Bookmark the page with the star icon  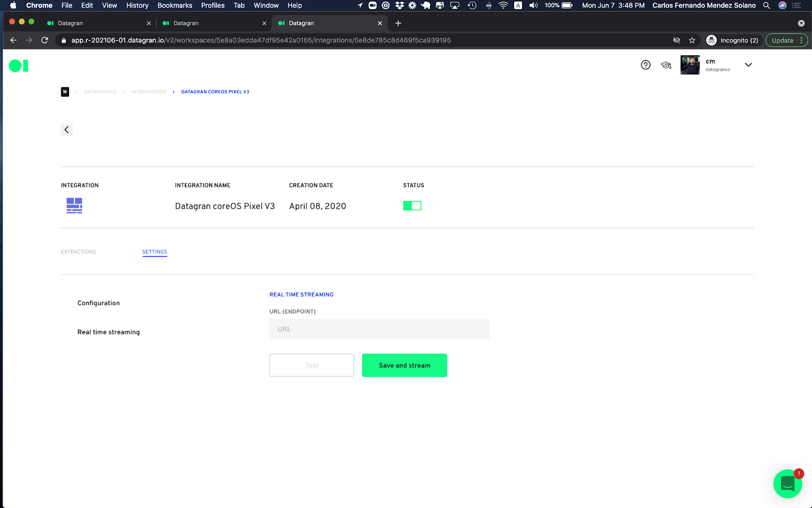[x=692, y=40]
